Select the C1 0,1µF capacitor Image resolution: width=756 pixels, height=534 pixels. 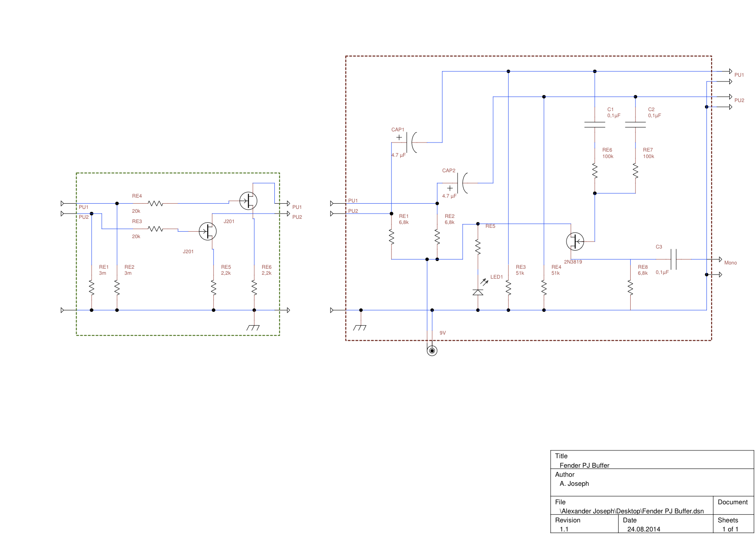point(595,125)
